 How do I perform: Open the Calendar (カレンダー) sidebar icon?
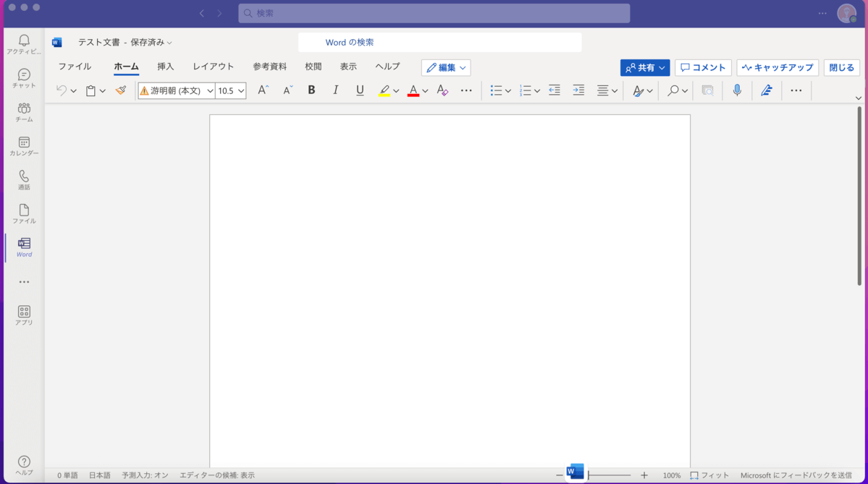point(24,146)
